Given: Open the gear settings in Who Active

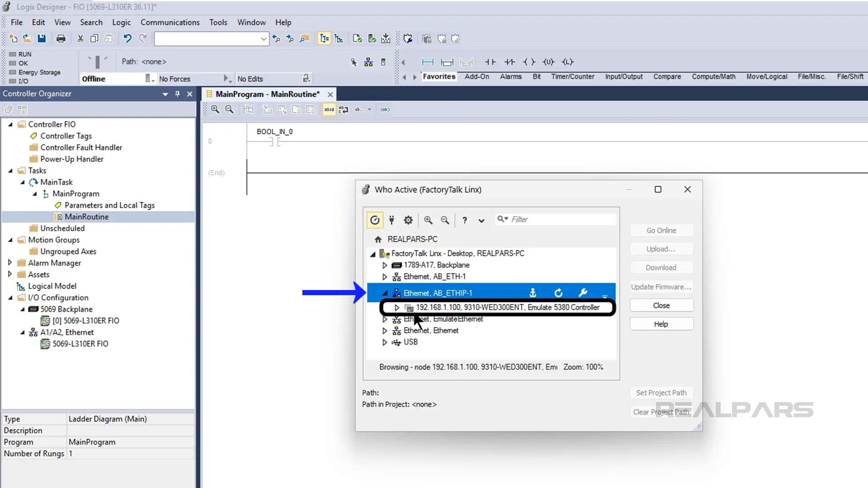Looking at the screenshot, I should coord(408,220).
